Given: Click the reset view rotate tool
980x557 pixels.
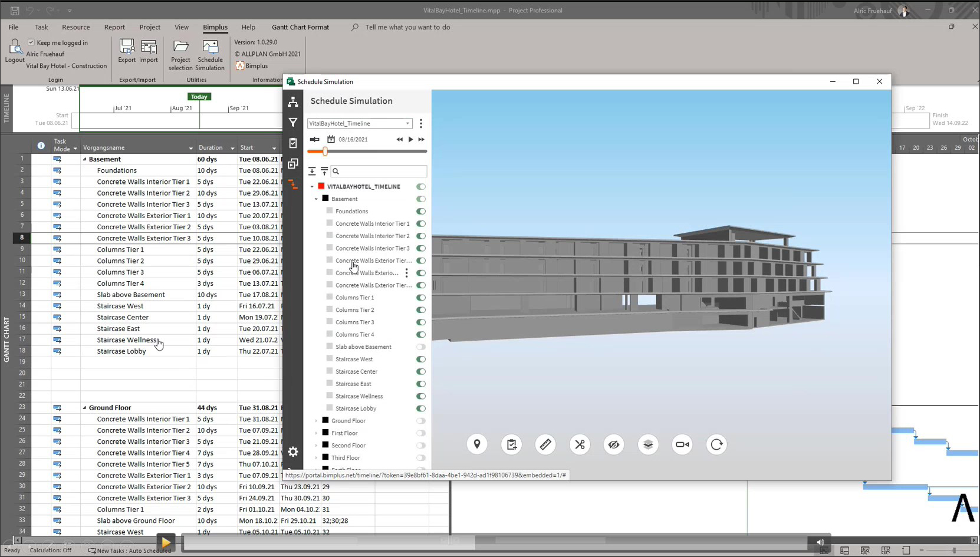Looking at the screenshot, I should pos(716,444).
